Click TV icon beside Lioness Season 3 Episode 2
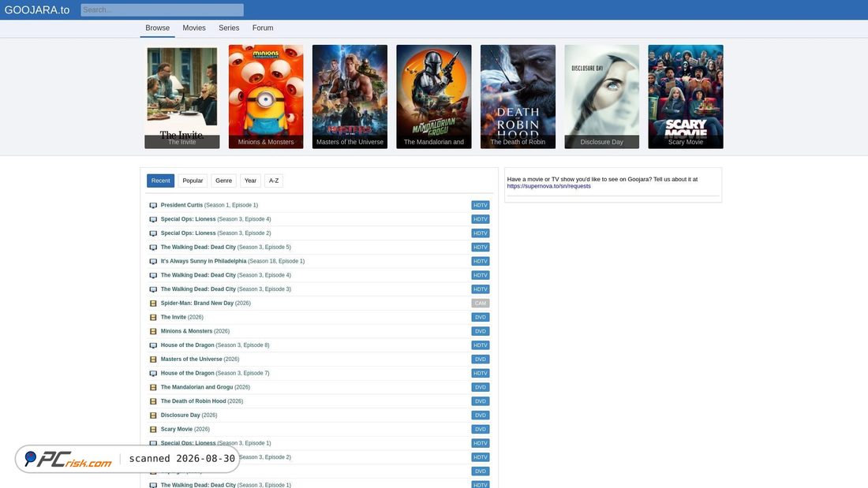Viewport: 868px width, 488px height. (153, 233)
